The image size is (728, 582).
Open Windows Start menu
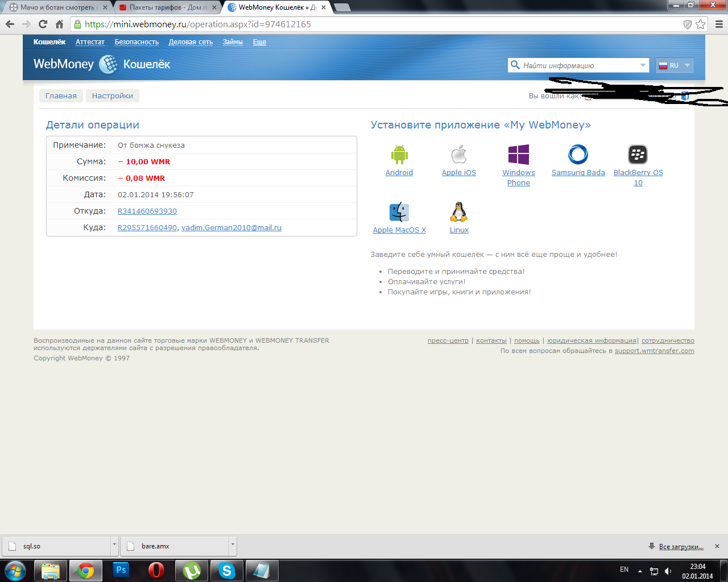[x=15, y=570]
